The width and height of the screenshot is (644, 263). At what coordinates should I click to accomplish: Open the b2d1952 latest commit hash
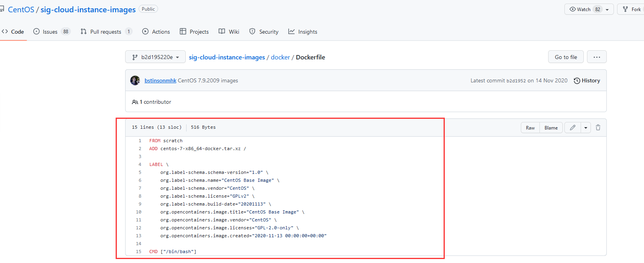coord(516,81)
